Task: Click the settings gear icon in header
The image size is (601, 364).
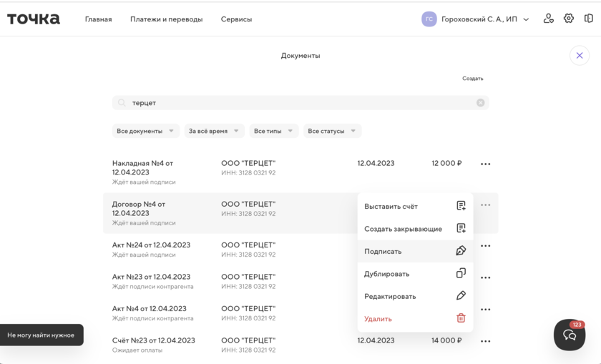Action: coord(569,19)
